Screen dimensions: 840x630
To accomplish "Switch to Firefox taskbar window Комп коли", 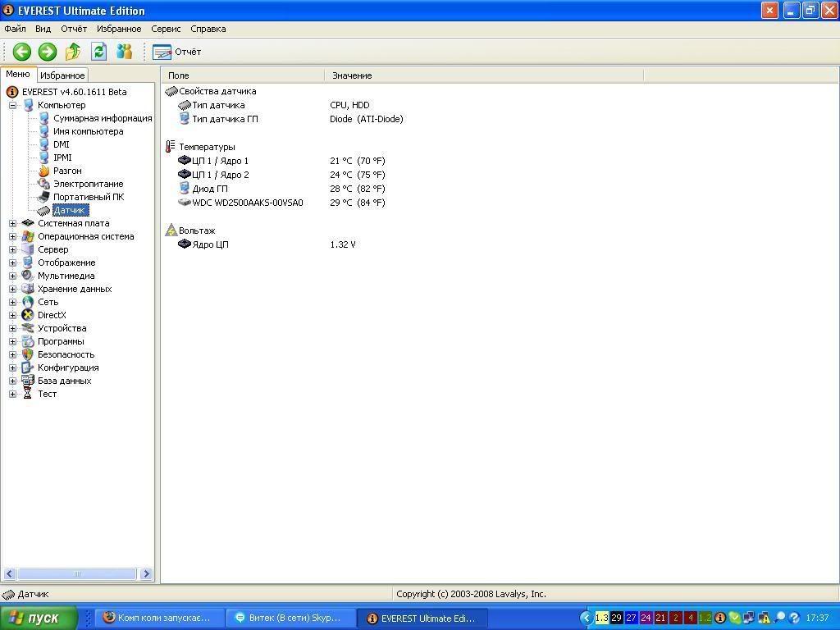I will [159, 619].
